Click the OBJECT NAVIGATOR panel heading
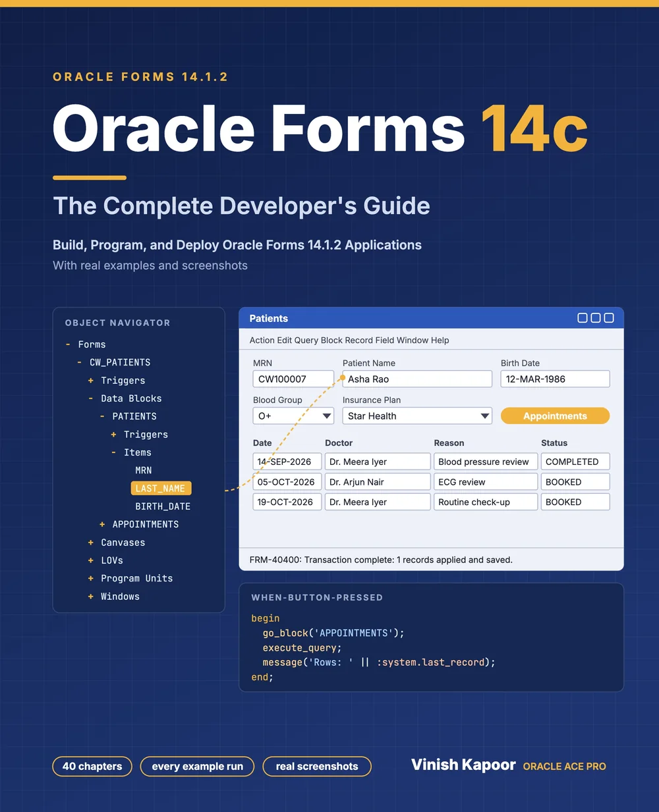Viewport: 659px width, 812px height. click(x=117, y=323)
